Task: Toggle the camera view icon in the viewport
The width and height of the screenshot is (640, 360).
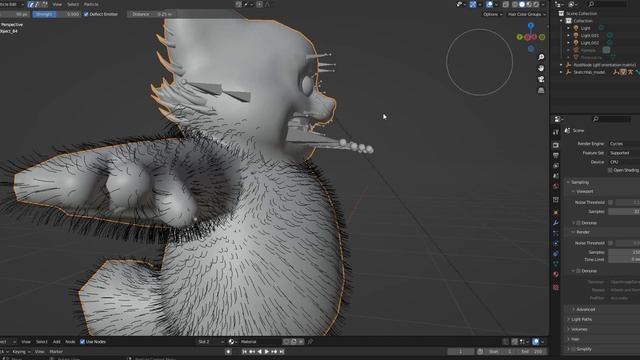Action: click(x=541, y=79)
